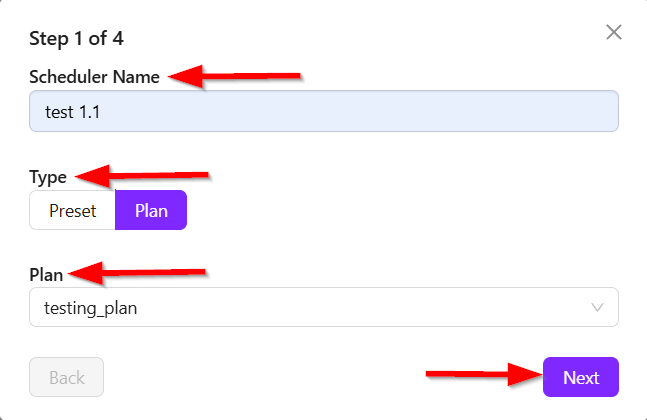The width and height of the screenshot is (647, 420).
Task: Select the Plan type option
Action: click(151, 211)
